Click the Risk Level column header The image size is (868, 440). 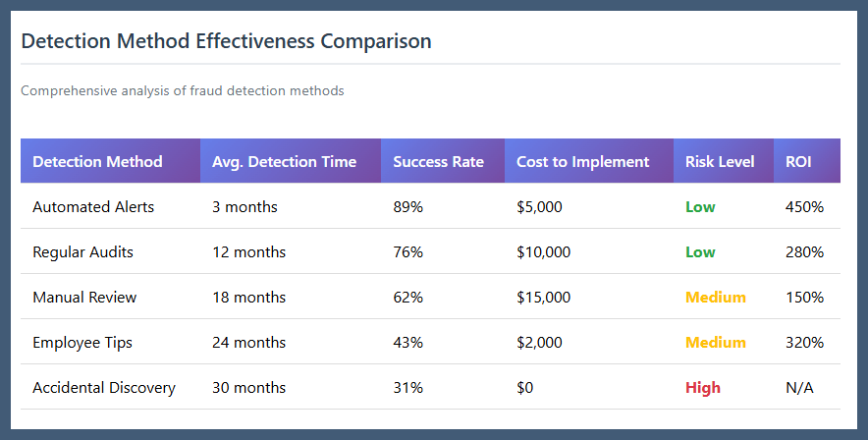pyautogui.click(x=720, y=161)
